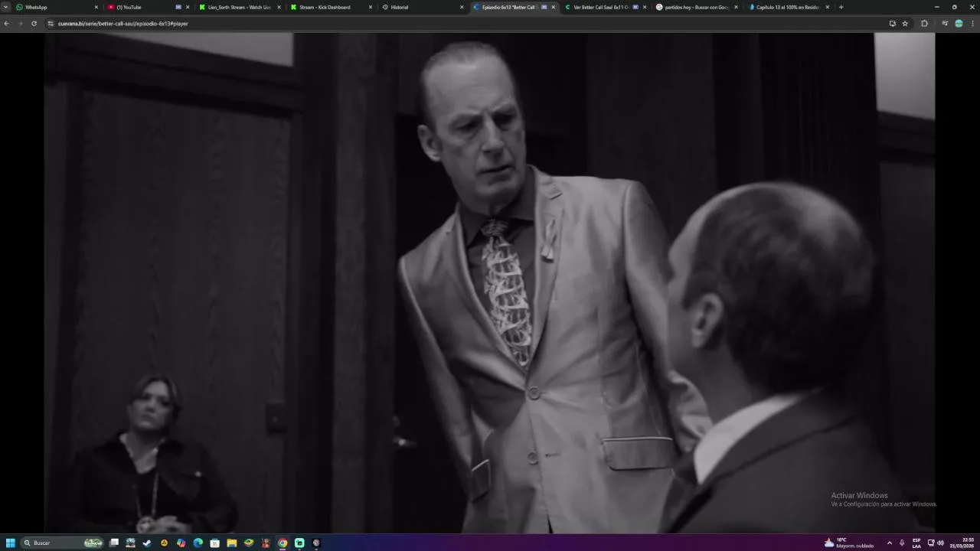Install or cast page icon in address bar

tap(892, 24)
